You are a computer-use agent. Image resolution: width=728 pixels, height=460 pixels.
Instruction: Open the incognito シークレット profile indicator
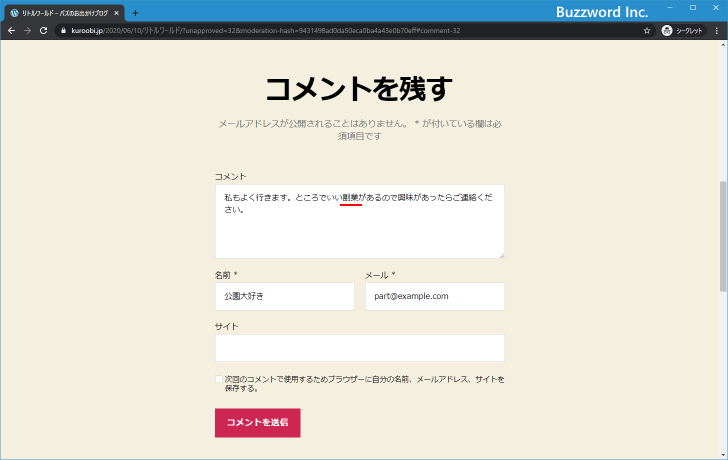tap(682, 31)
